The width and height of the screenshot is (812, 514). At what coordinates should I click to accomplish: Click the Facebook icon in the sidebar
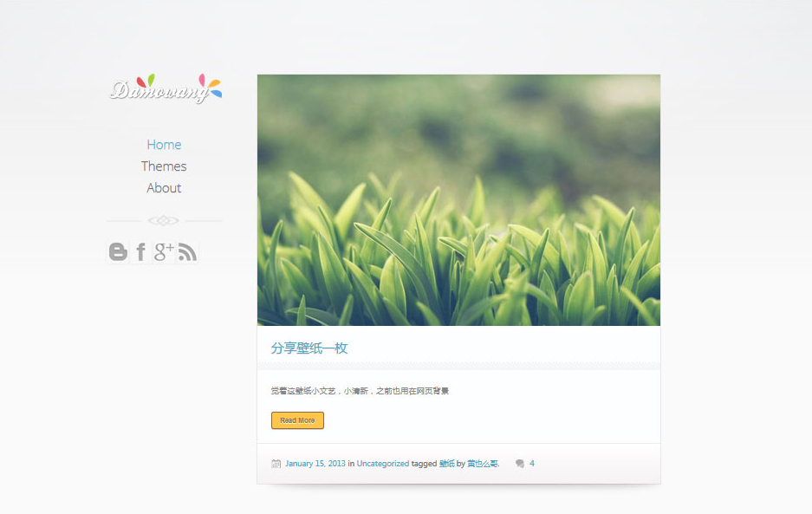140,251
